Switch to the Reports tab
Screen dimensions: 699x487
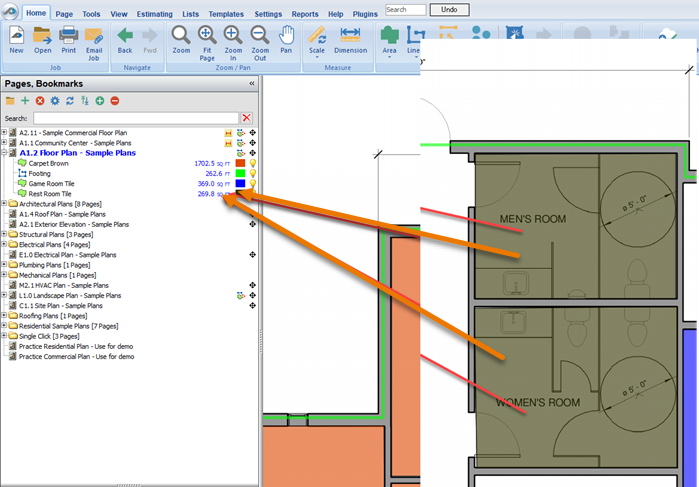click(x=305, y=15)
